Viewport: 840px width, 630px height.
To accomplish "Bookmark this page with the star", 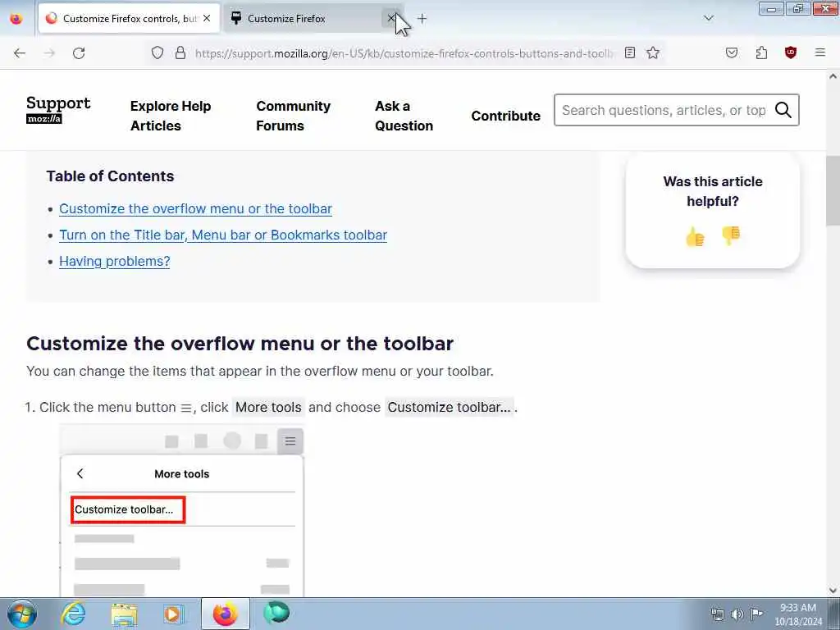I will (652, 52).
